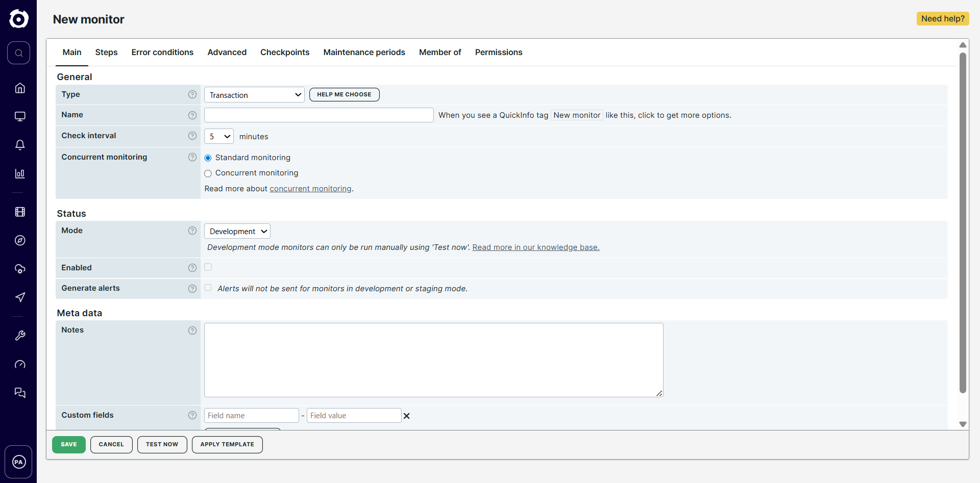Open the Type dropdown showing Transaction
Screen dimensions: 980x483
[254, 95]
